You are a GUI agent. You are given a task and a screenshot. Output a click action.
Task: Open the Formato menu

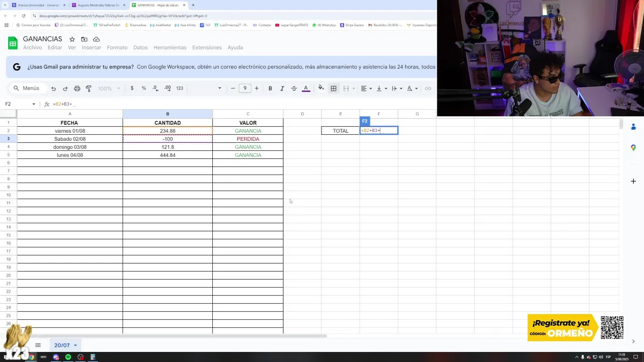(x=117, y=48)
